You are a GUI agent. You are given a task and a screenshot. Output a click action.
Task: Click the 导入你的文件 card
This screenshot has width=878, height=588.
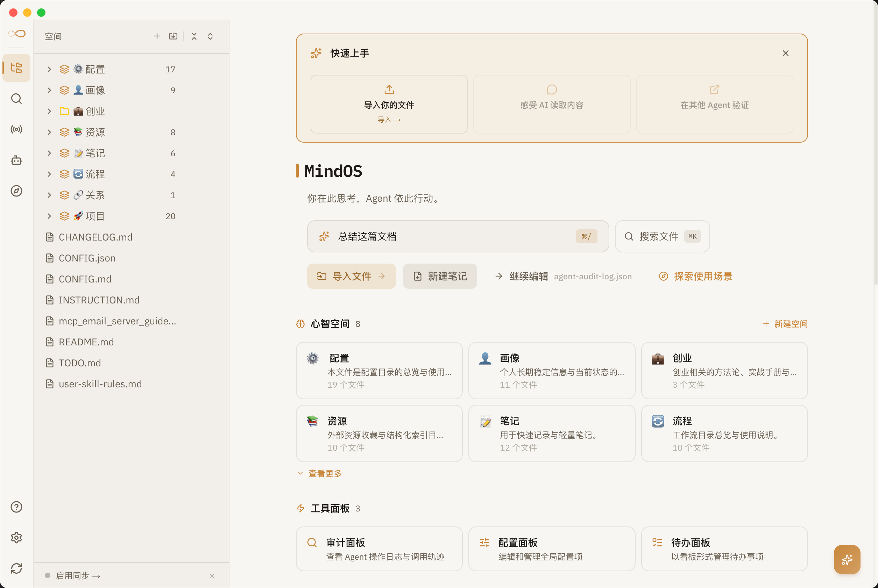tap(389, 104)
